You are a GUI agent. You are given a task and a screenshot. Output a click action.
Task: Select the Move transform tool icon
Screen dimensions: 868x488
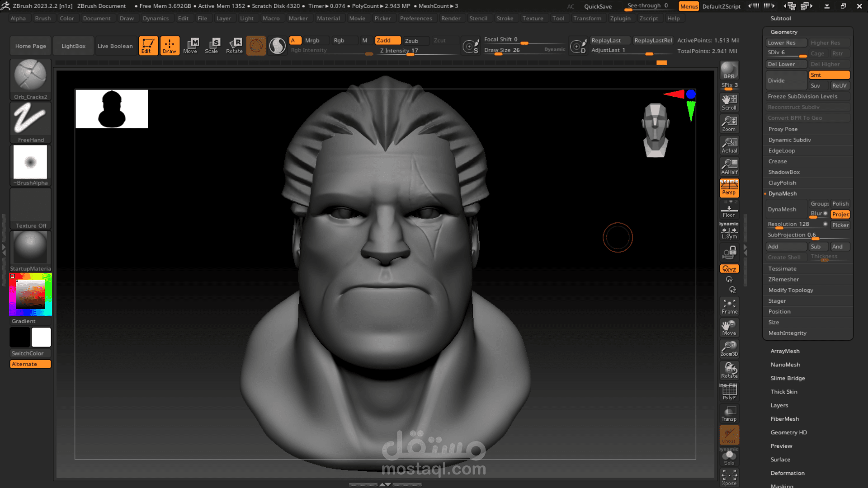pos(190,45)
